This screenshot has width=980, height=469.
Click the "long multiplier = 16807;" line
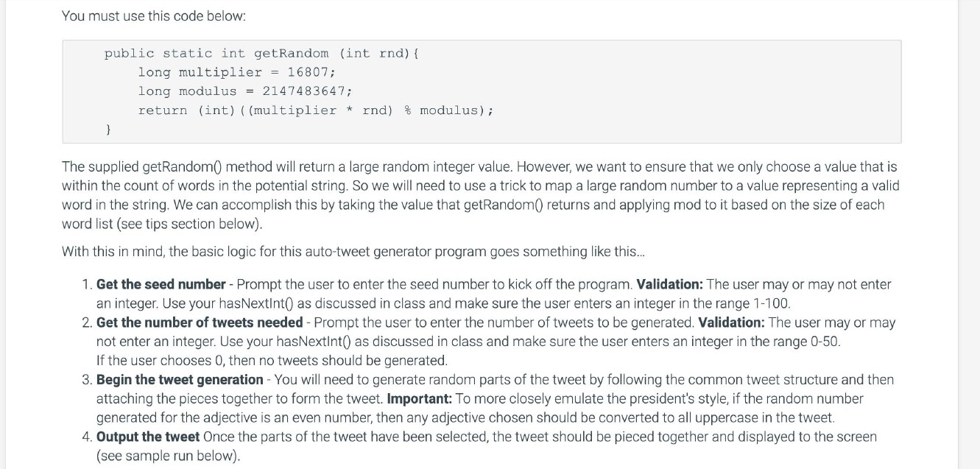pyautogui.click(x=236, y=72)
